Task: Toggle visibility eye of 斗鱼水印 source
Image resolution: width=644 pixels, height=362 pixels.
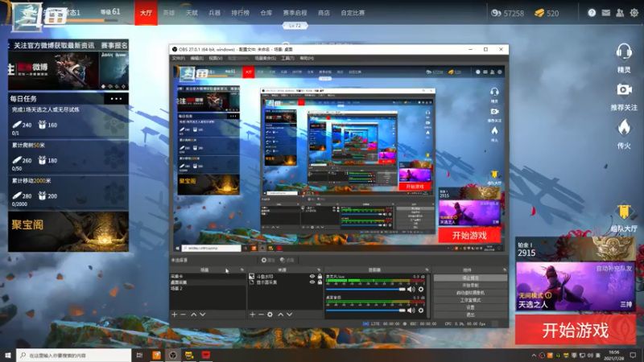Action: [x=312, y=277]
